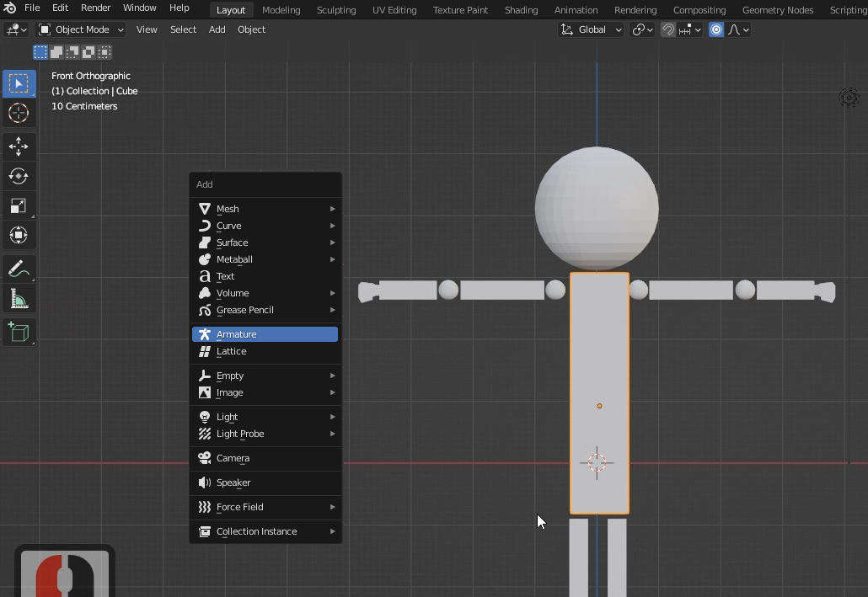
Task: Choose the Rotate tool
Action: point(19,176)
